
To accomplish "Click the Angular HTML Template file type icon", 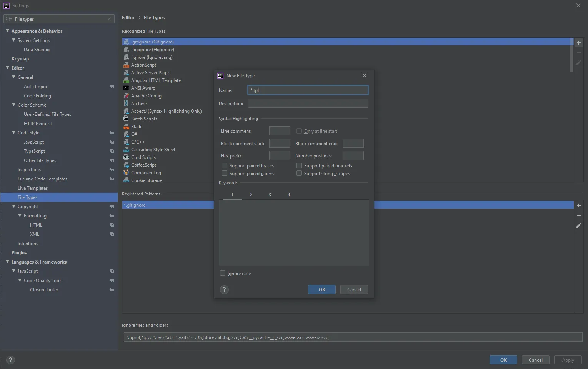I will [126, 80].
